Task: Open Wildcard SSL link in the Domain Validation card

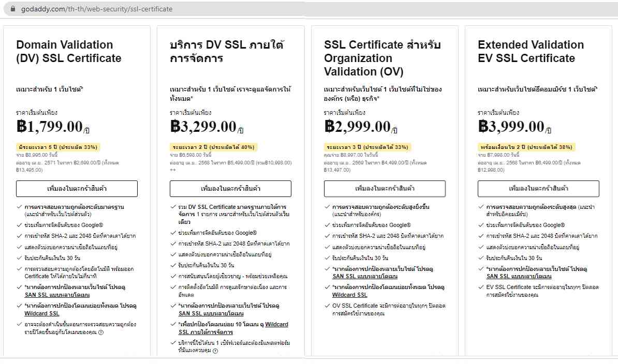Action: [x=42, y=313]
